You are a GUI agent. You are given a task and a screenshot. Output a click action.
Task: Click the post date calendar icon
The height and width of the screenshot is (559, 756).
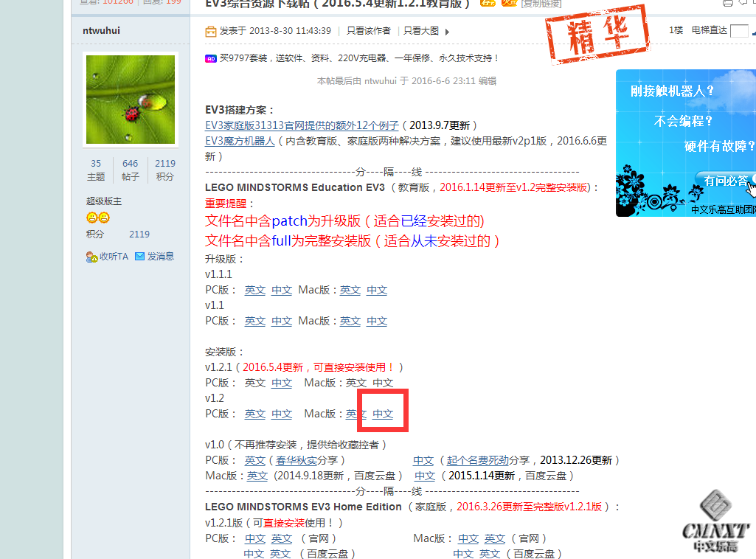[x=211, y=31]
